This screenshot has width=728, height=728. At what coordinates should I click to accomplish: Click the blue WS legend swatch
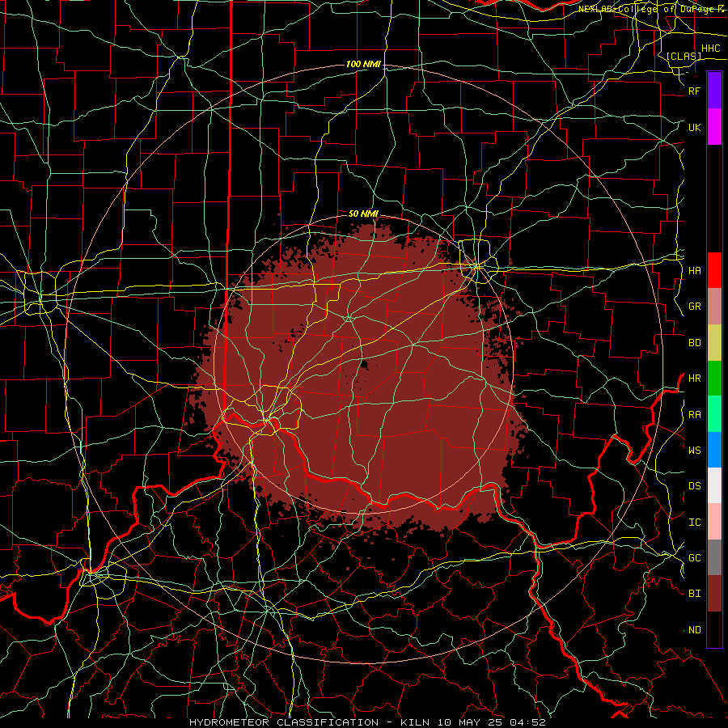click(714, 450)
